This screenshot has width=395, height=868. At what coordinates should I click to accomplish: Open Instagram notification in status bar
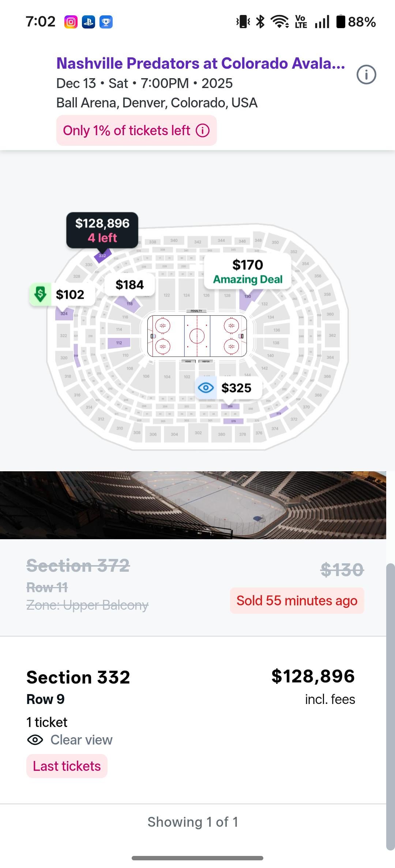71,22
